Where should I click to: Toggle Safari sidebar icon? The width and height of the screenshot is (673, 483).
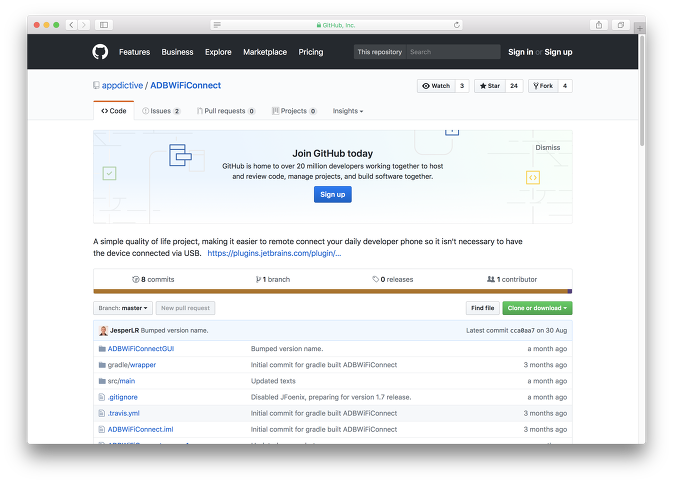104,25
